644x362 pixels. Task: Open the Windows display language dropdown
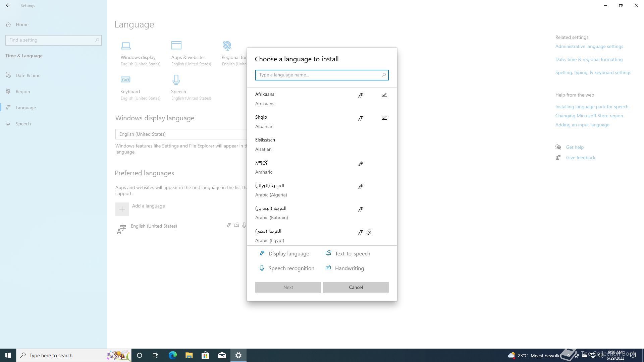click(181, 134)
